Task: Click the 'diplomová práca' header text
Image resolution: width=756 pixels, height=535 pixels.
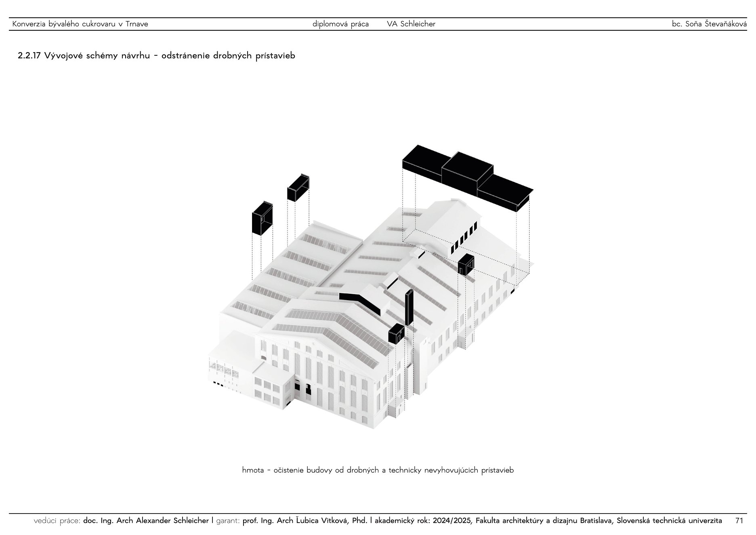Action: [340, 24]
